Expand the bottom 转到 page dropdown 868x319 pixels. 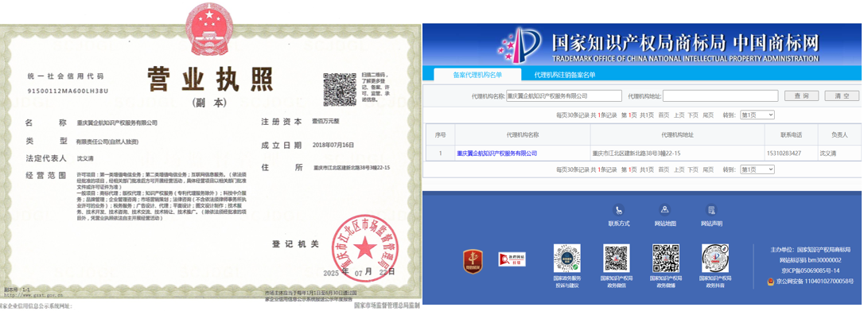(756, 169)
